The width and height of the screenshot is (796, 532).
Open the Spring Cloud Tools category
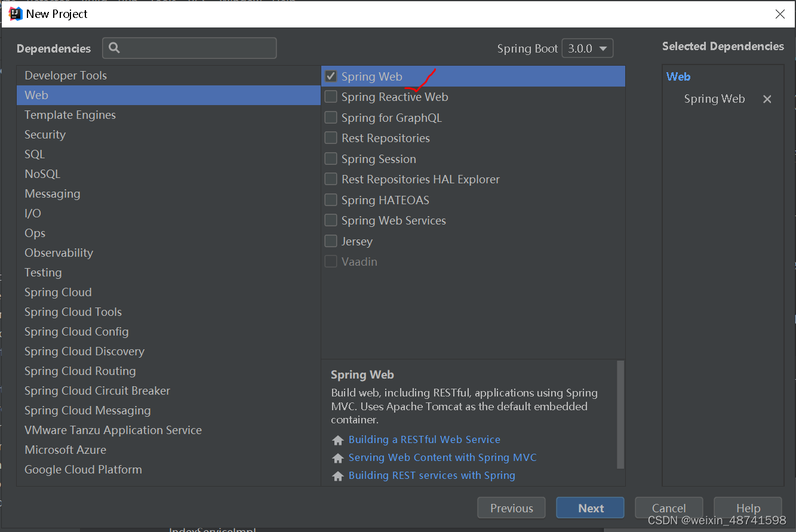tap(168, 312)
